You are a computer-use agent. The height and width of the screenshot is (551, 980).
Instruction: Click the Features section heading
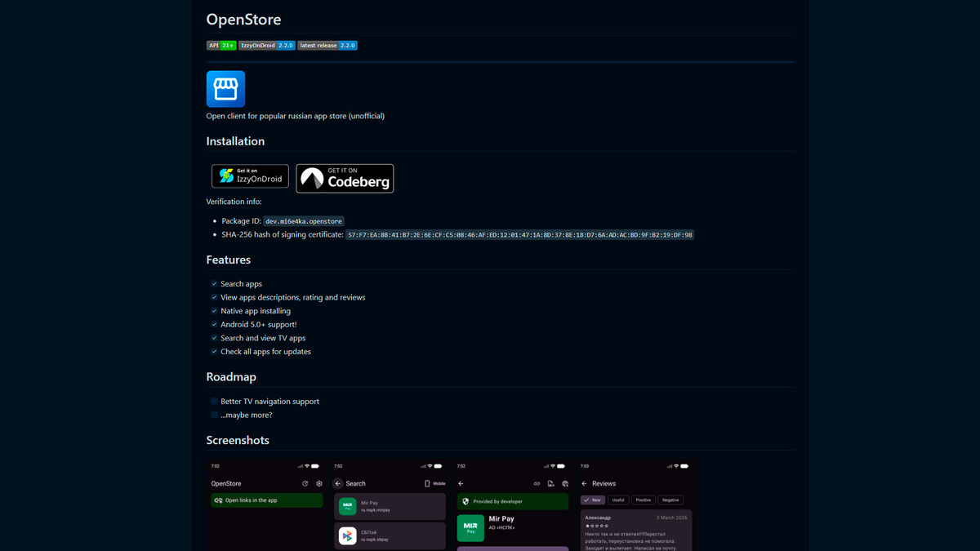point(229,260)
